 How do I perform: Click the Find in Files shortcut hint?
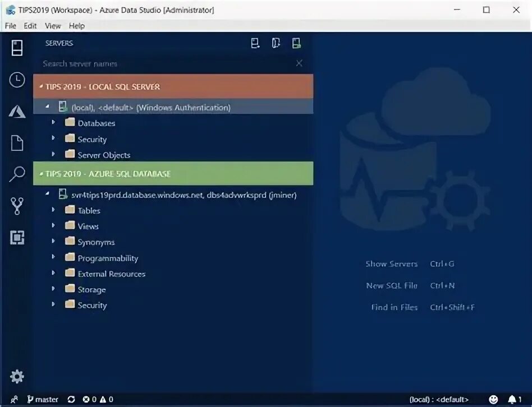click(423, 307)
